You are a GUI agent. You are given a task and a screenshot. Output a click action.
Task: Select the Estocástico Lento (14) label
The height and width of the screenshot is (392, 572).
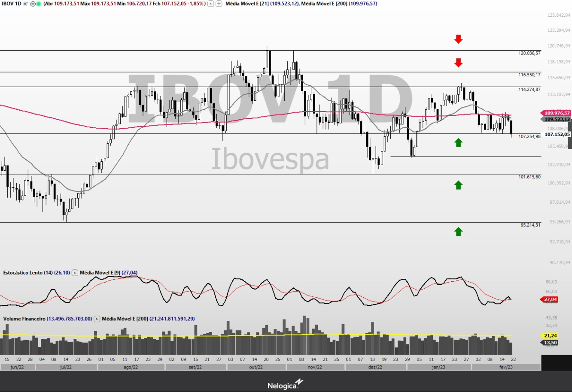(x=28, y=272)
